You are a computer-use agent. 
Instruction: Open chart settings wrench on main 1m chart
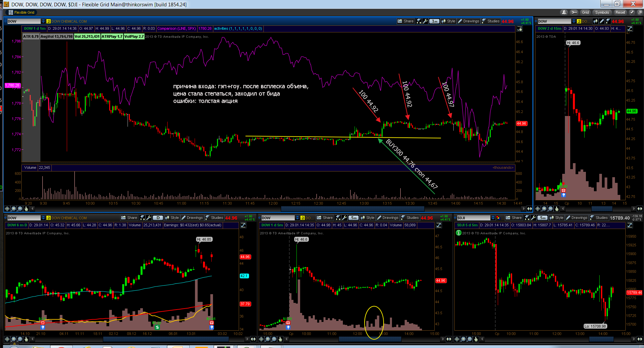pyautogui.click(x=425, y=21)
